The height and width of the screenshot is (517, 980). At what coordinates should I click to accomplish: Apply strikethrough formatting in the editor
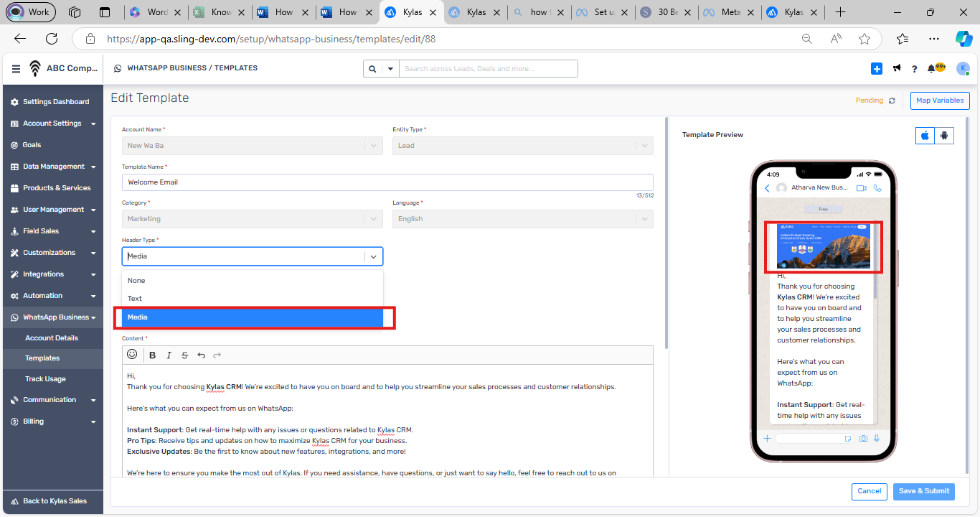pos(185,355)
